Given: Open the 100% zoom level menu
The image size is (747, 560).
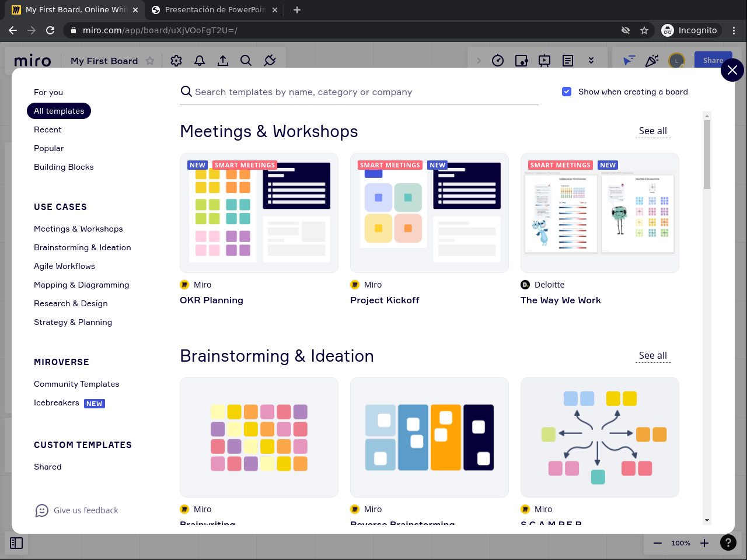Looking at the screenshot, I should [x=681, y=543].
